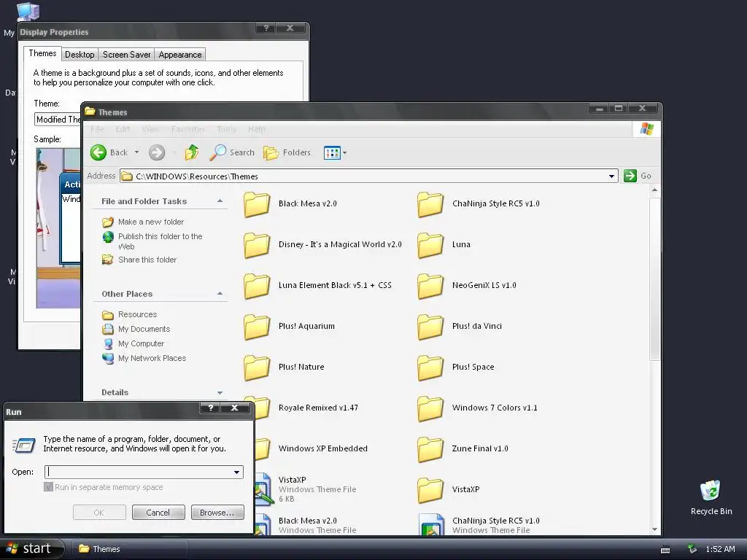Image resolution: width=747 pixels, height=560 pixels.
Task: Select ChaNinja Style RC5 theme file icon
Action: (x=432, y=524)
